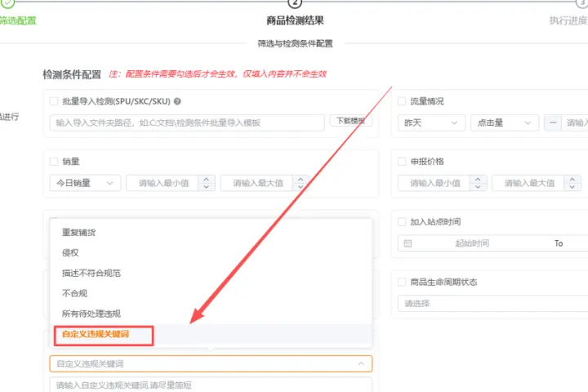Click the calendar icon in 加入站点时间 field
This screenshot has width=588, height=392.
408,243
